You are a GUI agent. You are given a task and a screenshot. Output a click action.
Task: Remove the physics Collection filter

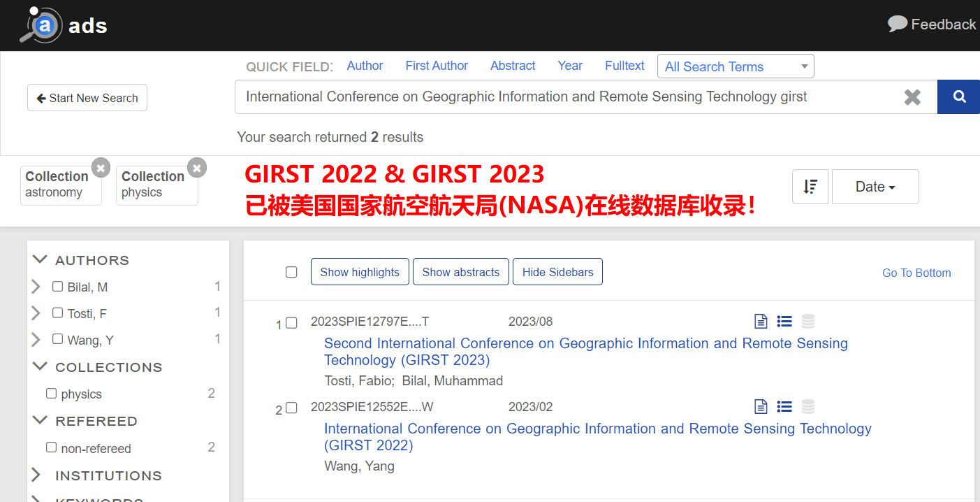click(198, 167)
